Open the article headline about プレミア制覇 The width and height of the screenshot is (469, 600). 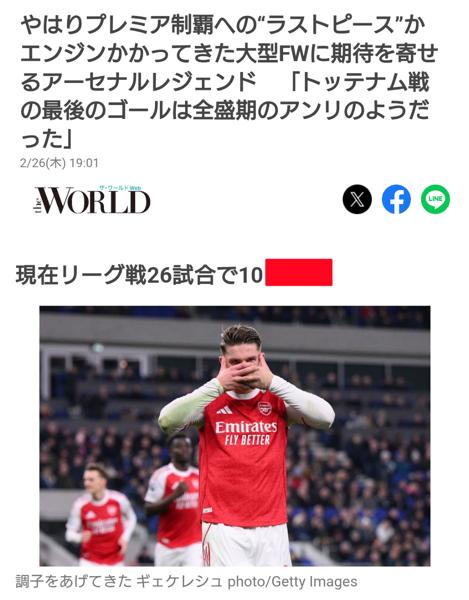click(x=230, y=82)
